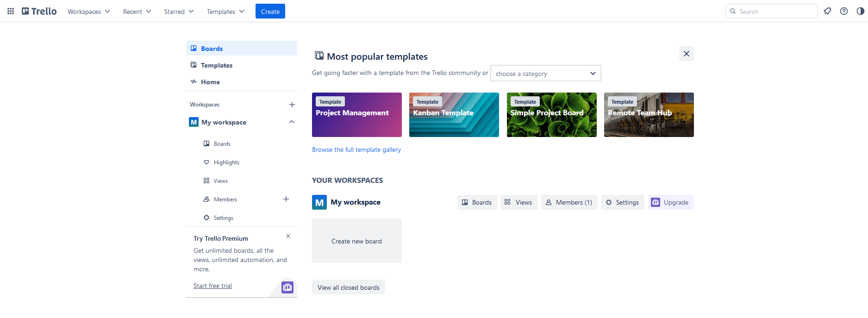Screen dimensions: 868x318
Task: Click the Start free trial link
Action: (x=212, y=286)
